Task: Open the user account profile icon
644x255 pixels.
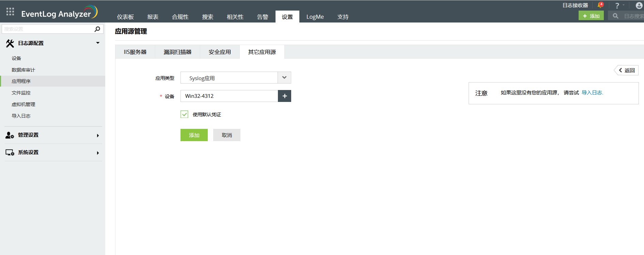Action: click(639, 5)
